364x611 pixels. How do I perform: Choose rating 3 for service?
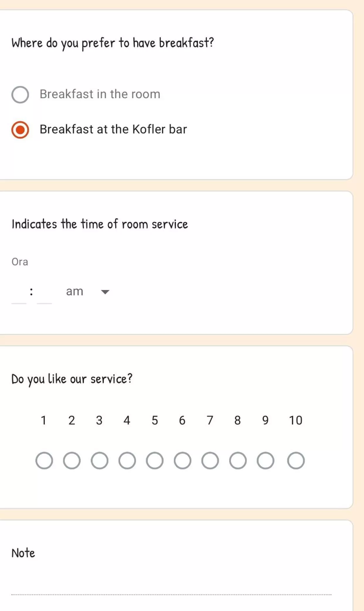coord(100,461)
